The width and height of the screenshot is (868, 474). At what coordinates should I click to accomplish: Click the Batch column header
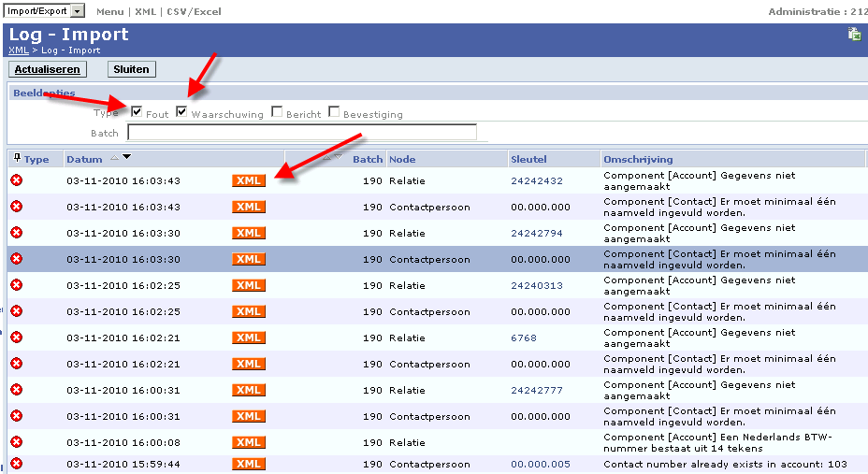pos(368,159)
